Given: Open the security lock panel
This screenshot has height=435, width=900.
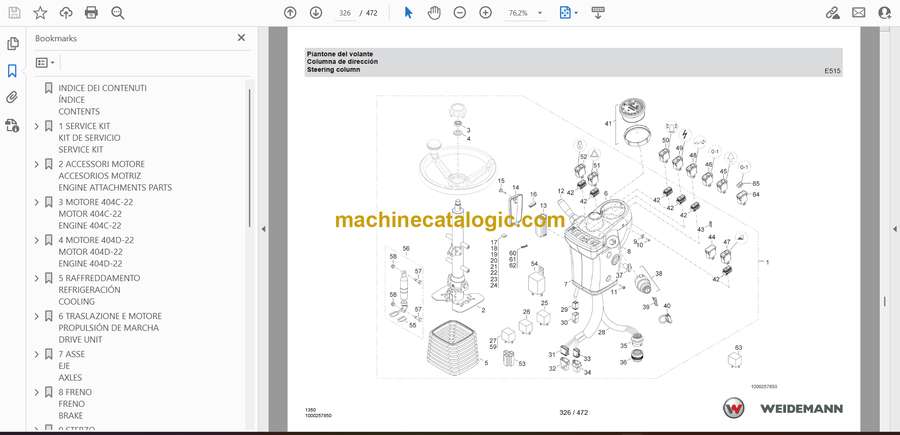Looking at the screenshot, I should coord(12,125).
